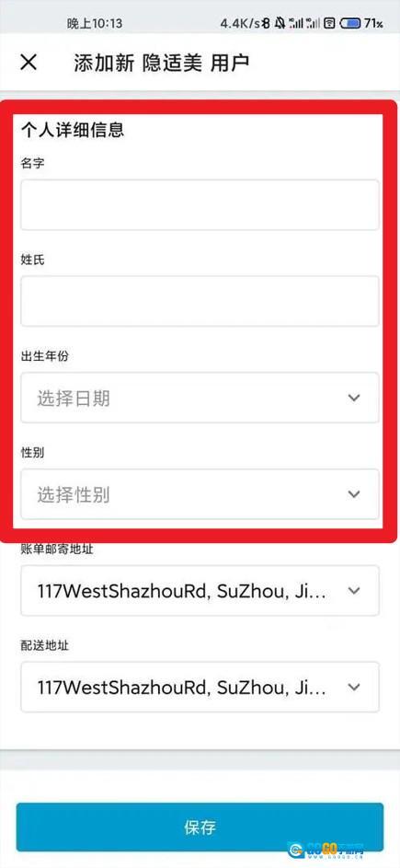This screenshot has width=400, height=868.
Task: Tap the 个人详细信息 section heading
Action: point(73,130)
